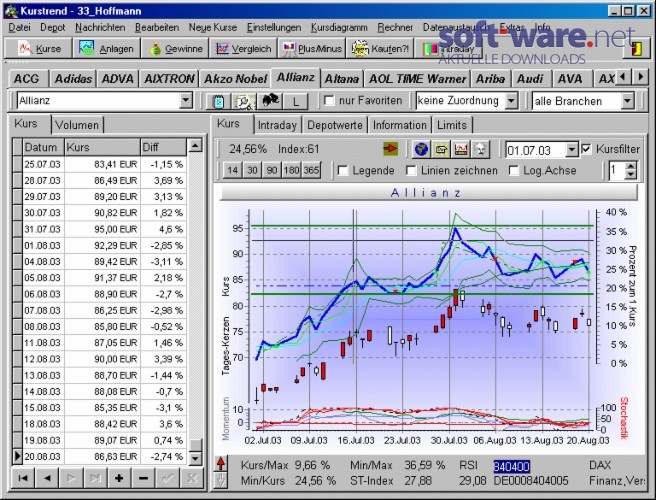
Task: Delete record with minus button
Action: click(x=143, y=478)
